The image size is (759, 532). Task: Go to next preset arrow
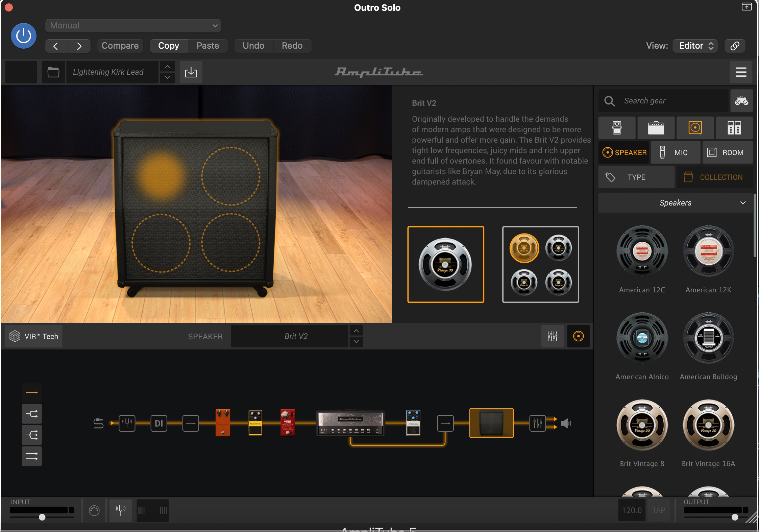[79, 46]
